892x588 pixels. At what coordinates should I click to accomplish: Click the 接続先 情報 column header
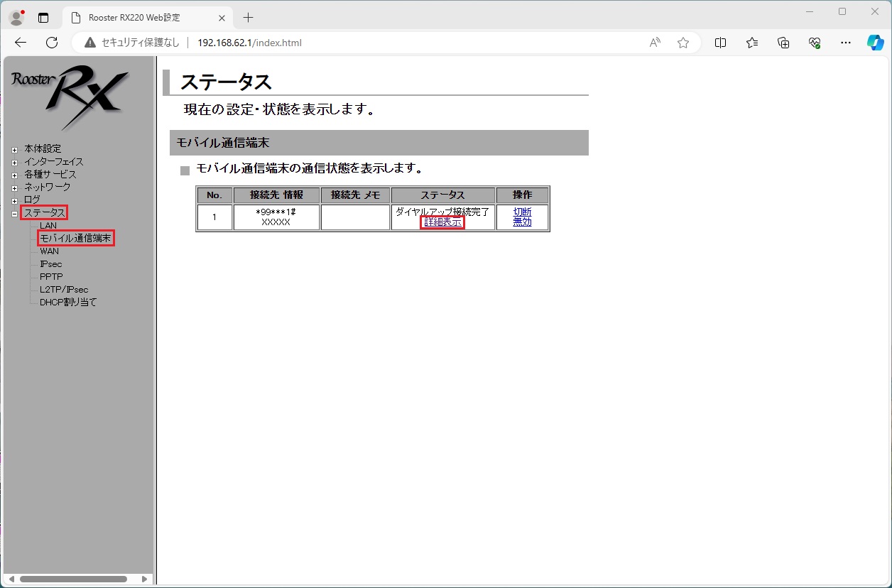click(276, 195)
